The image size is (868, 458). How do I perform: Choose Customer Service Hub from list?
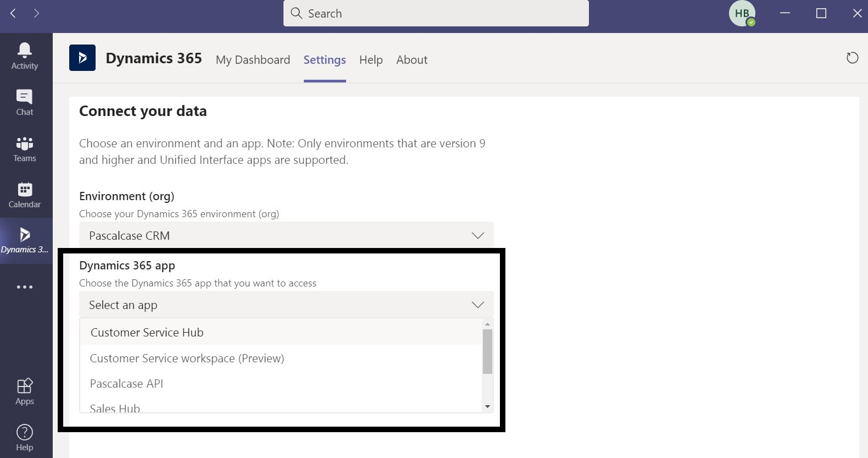147,332
